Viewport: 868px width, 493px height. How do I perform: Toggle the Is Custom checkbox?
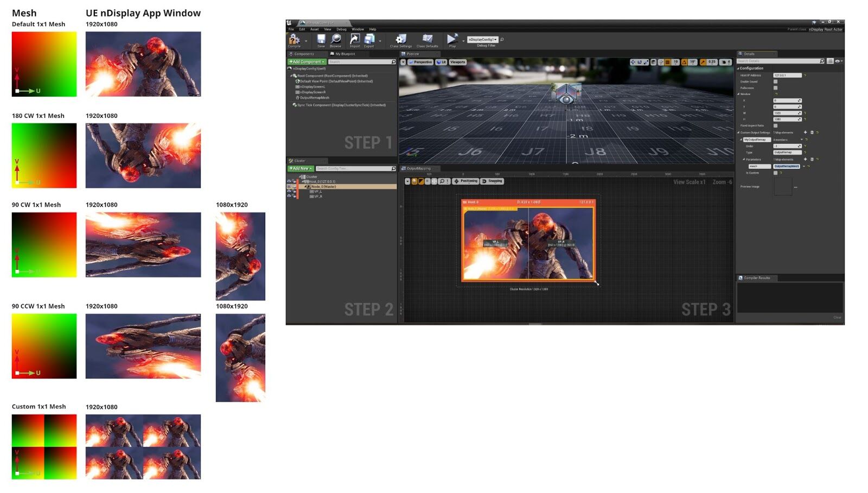click(x=775, y=173)
